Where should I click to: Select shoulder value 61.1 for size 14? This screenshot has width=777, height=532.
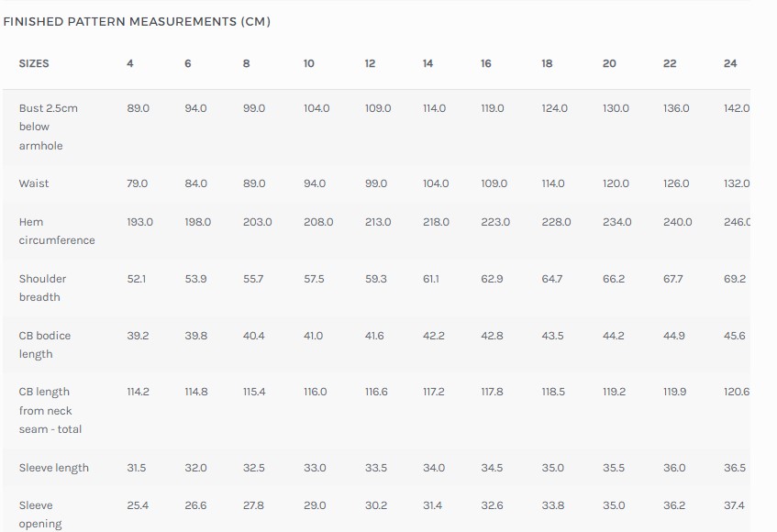(x=431, y=279)
